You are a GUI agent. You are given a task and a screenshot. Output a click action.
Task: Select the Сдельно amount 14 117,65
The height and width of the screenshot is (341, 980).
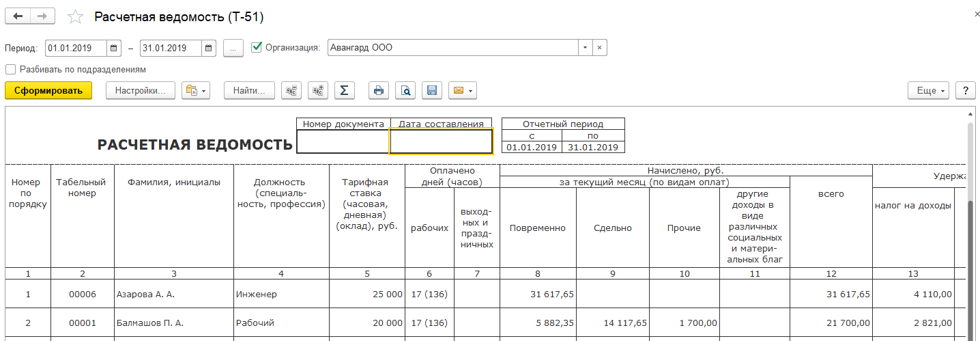(612, 323)
